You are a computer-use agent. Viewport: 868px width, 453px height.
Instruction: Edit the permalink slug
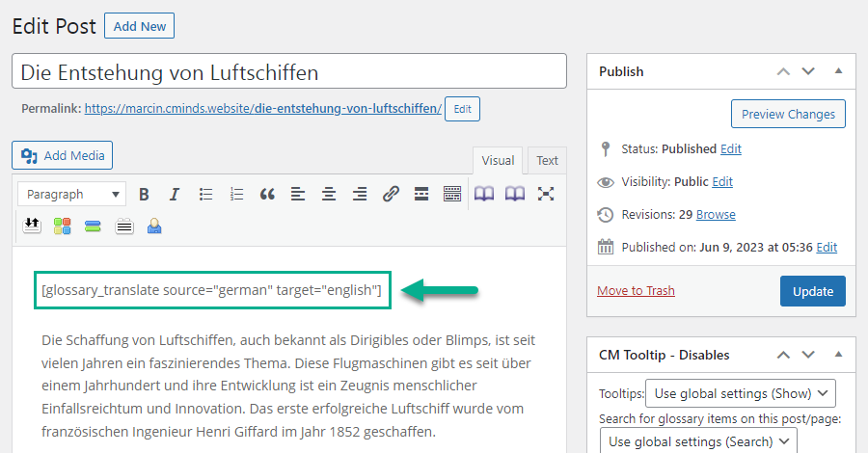point(462,109)
